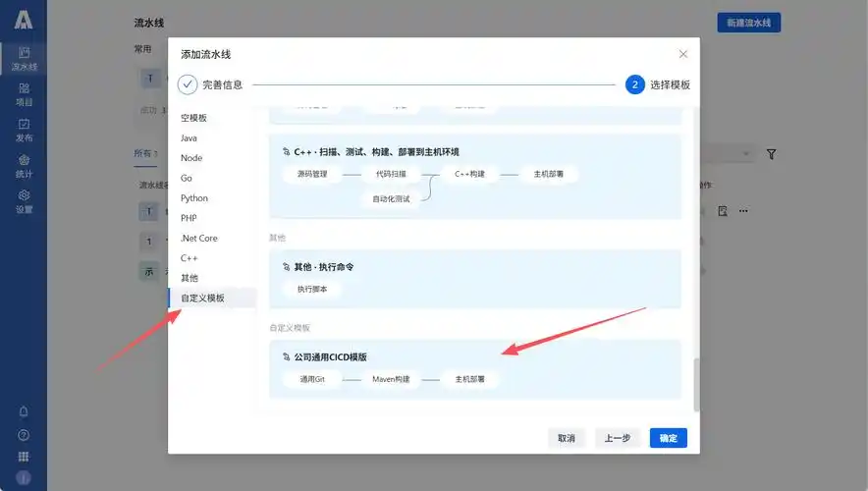The width and height of the screenshot is (868, 491).
Task: Select the C++ template category
Action: click(x=189, y=258)
